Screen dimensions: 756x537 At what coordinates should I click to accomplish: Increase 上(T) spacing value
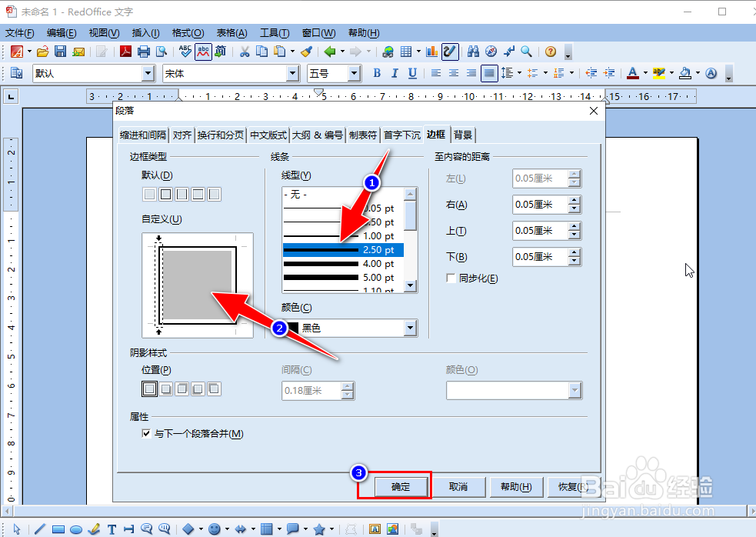[x=574, y=226]
